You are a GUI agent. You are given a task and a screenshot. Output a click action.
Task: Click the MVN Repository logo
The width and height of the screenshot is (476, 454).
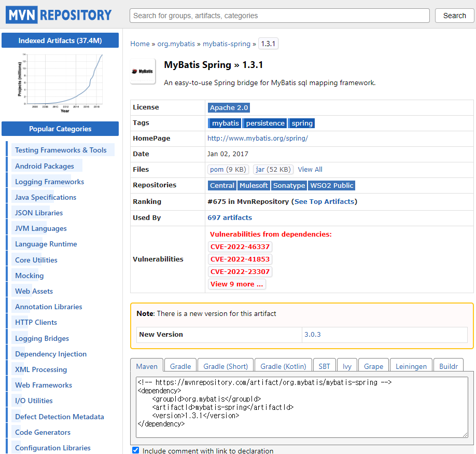(x=59, y=15)
